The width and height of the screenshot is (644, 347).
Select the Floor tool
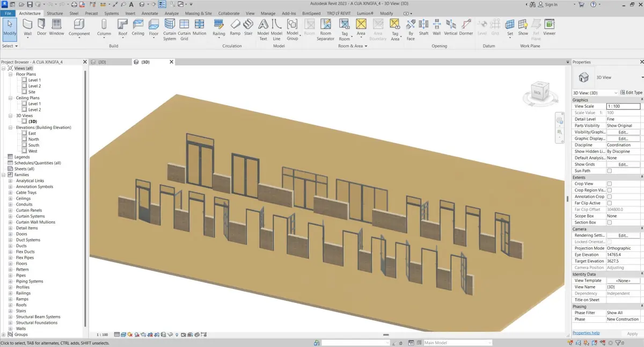pos(153,27)
